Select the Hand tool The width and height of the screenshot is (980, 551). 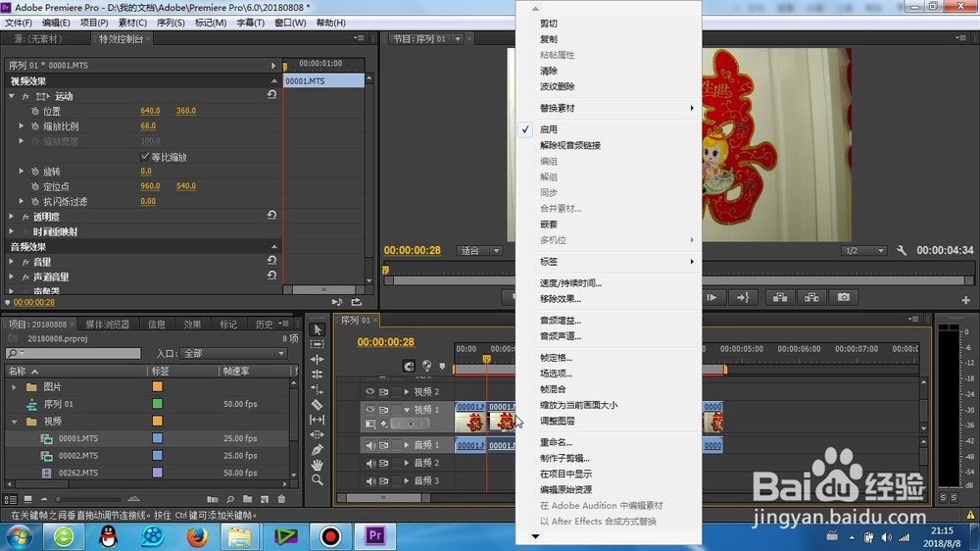pyautogui.click(x=318, y=465)
